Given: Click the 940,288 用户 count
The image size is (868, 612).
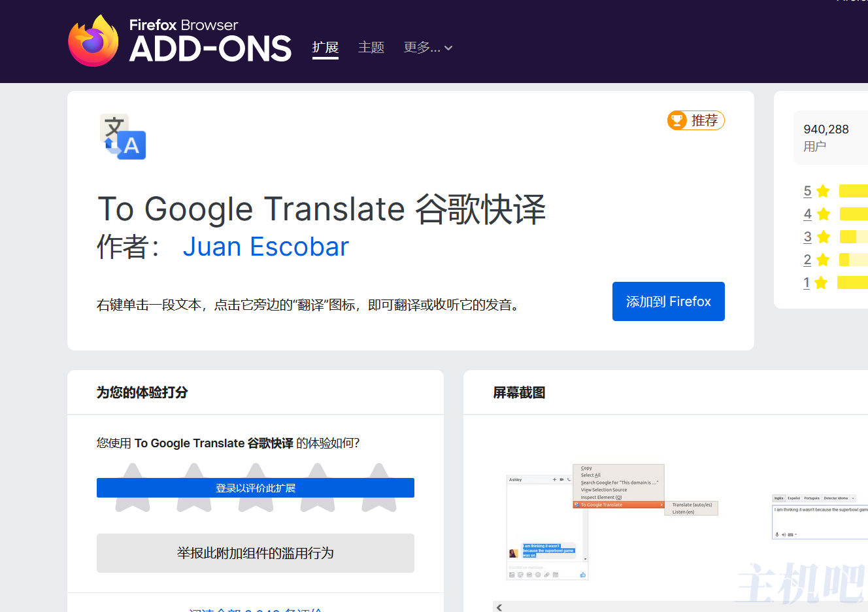Looking at the screenshot, I should (826, 137).
